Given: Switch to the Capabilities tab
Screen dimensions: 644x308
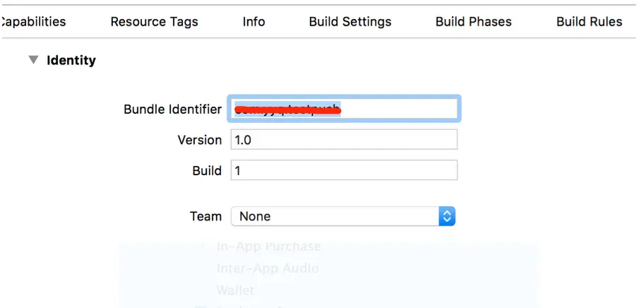Looking at the screenshot, I should pyautogui.click(x=33, y=21).
